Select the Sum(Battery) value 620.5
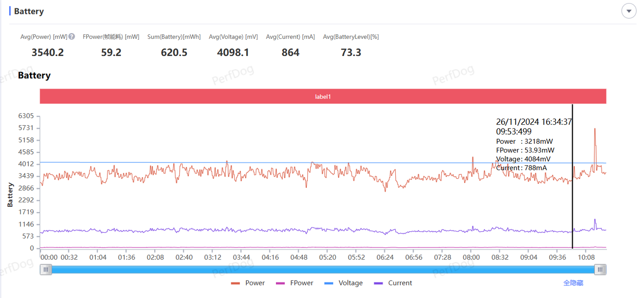 (174, 53)
